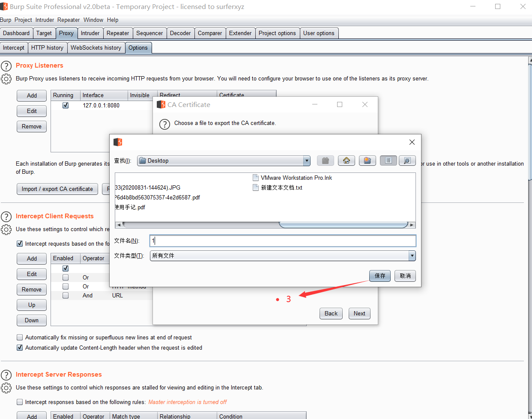Click the Up One Level folder icon
Image resolution: width=532 pixels, height=419 pixels.
click(x=326, y=160)
